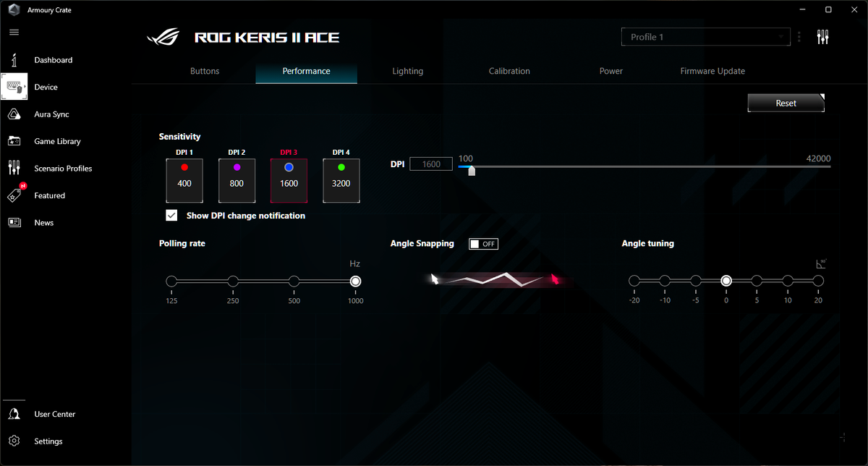Turn on the Angle Snapping switch
Image resolution: width=868 pixels, height=466 pixels.
coord(483,244)
